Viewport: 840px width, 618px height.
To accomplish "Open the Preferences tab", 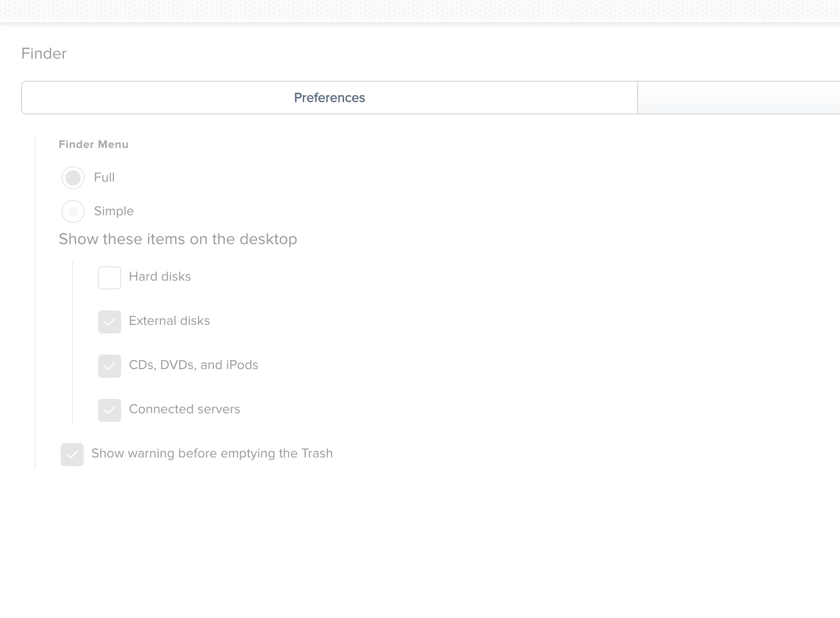I will [330, 98].
